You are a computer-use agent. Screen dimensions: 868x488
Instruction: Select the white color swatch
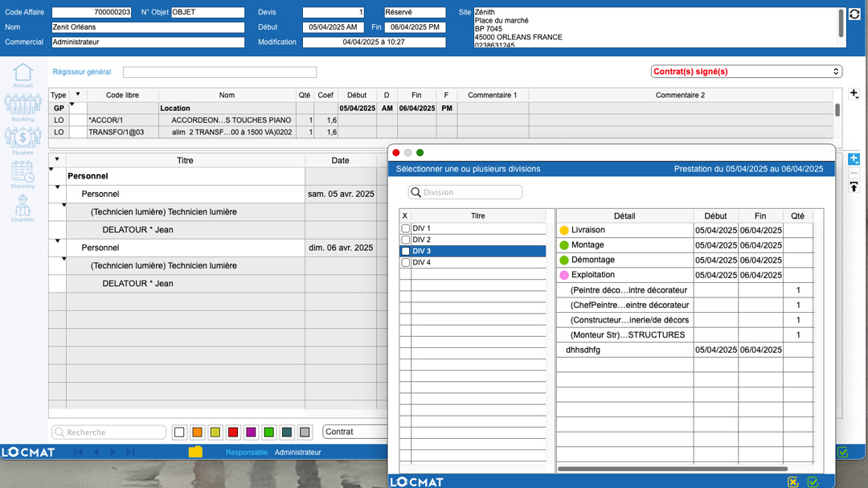tap(179, 432)
